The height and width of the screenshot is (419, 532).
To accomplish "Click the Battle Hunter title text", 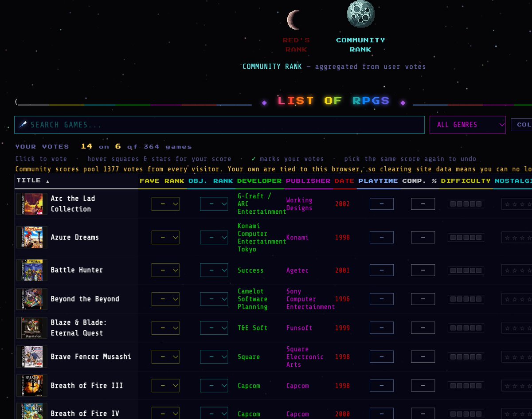I will tap(77, 270).
